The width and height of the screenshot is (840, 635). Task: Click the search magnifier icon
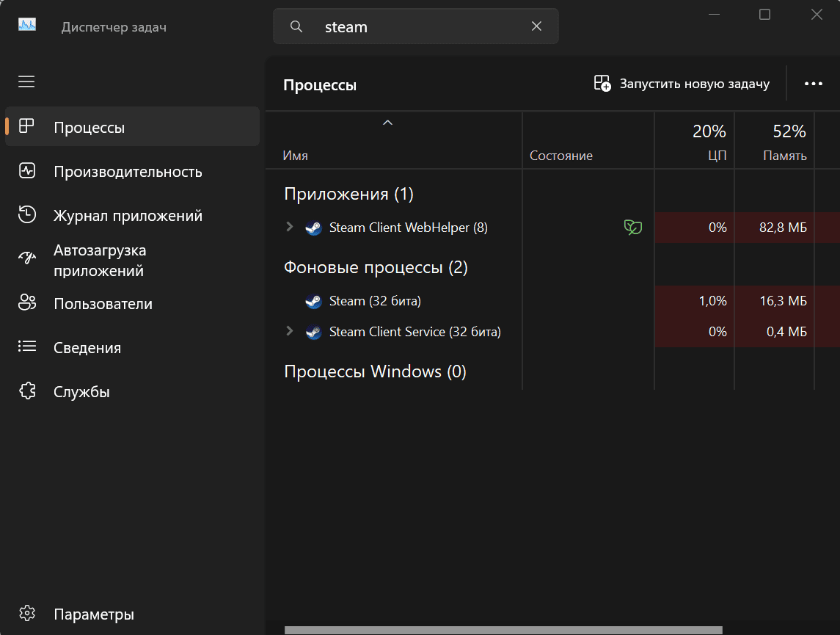point(296,26)
